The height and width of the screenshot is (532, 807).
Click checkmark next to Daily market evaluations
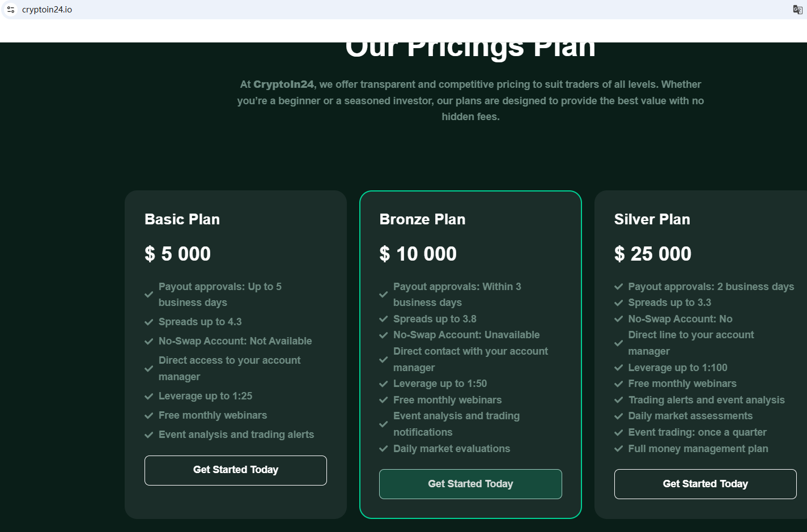coord(384,449)
